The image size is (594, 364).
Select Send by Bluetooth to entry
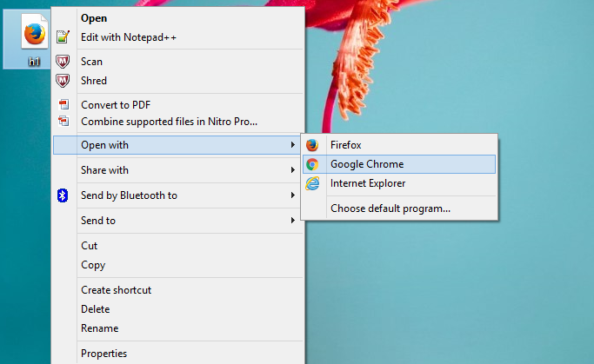tap(178, 195)
